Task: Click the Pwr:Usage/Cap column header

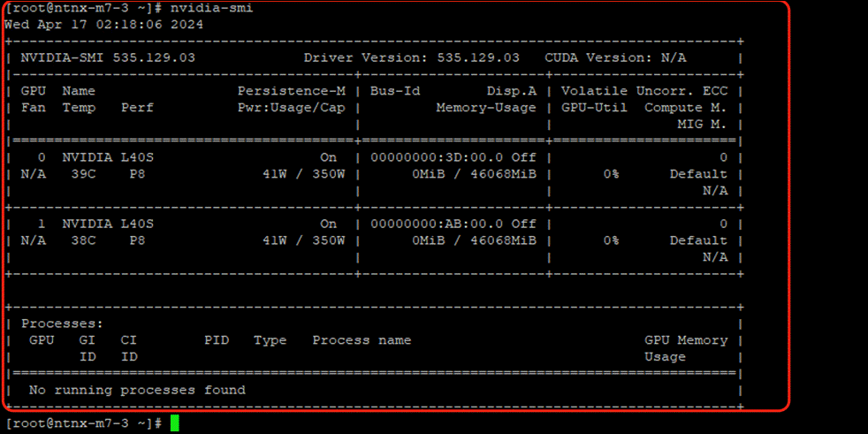Action: 291,107
